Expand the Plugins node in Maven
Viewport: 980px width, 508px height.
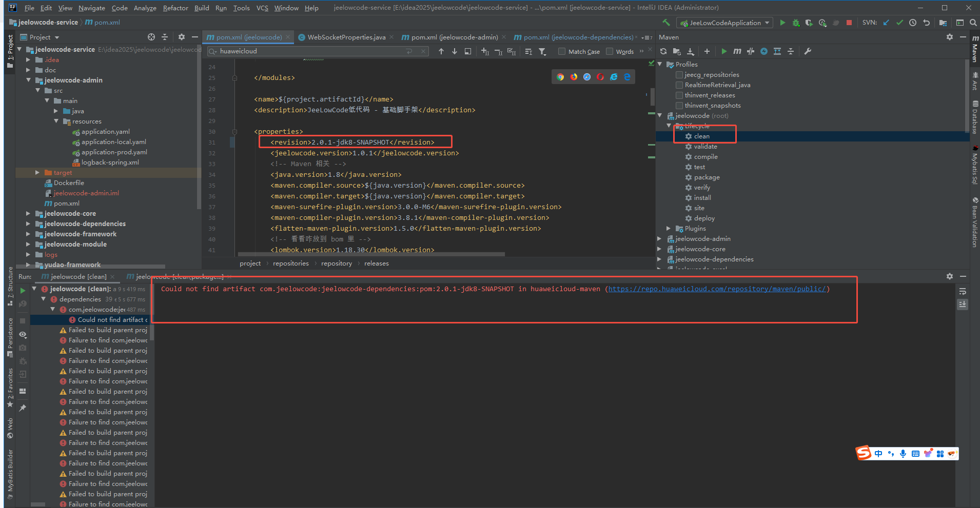(669, 229)
